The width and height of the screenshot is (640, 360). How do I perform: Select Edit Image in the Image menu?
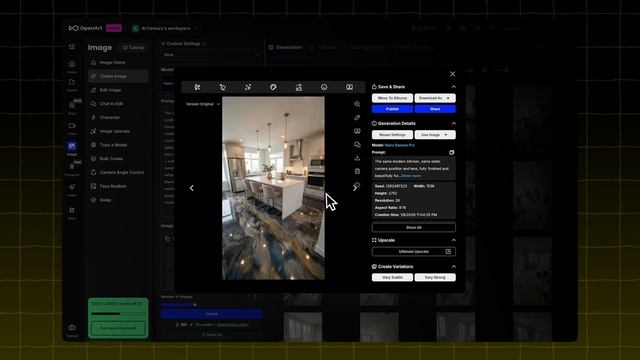118,90
